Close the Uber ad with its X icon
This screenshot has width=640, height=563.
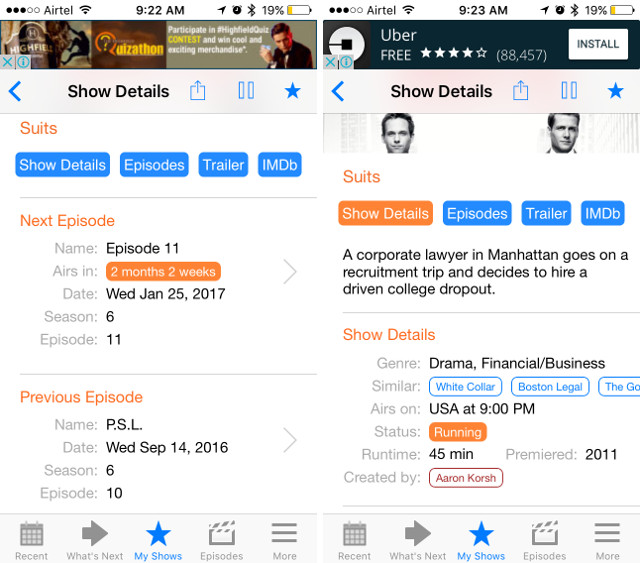pos(330,62)
